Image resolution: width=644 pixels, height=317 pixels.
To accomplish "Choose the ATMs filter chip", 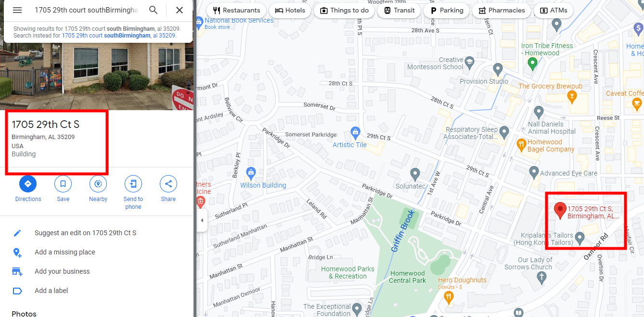I will (x=554, y=10).
